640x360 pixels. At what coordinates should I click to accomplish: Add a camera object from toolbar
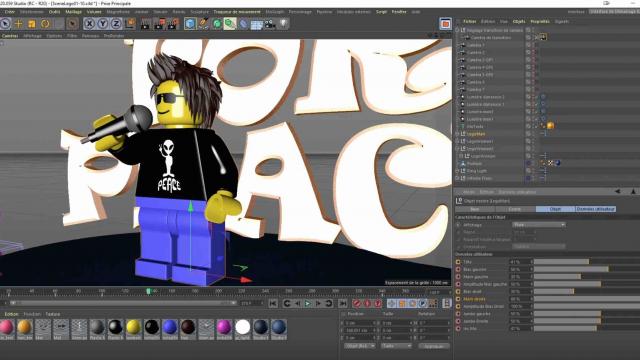tap(270, 24)
